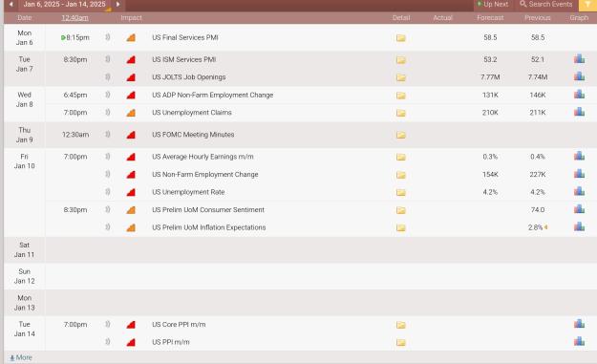Expand more events with the More link

(x=21, y=357)
